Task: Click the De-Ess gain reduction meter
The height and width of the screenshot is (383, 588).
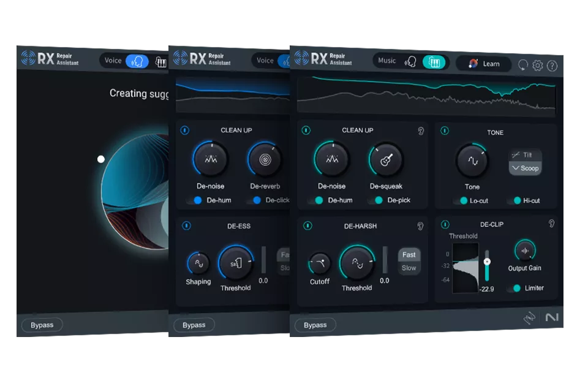Action: [263, 260]
